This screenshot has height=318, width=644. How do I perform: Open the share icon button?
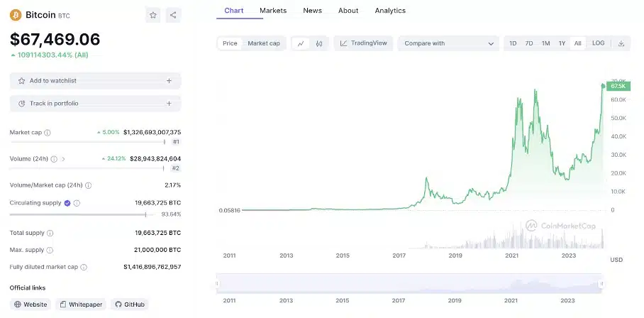coord(173,15)
